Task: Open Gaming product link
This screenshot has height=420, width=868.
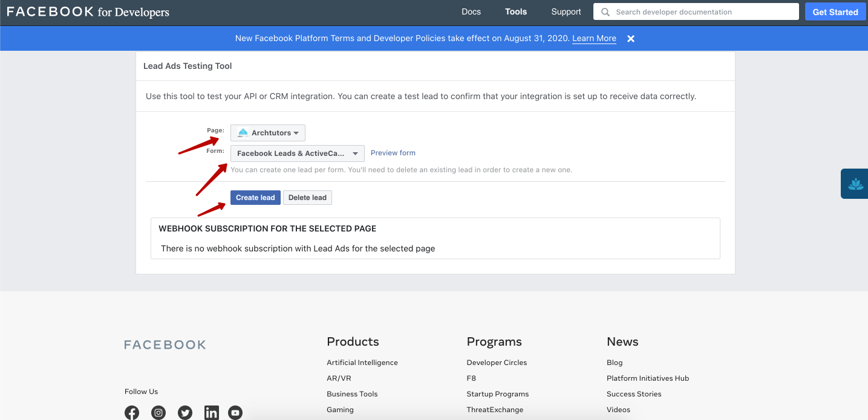Action: 340,410
